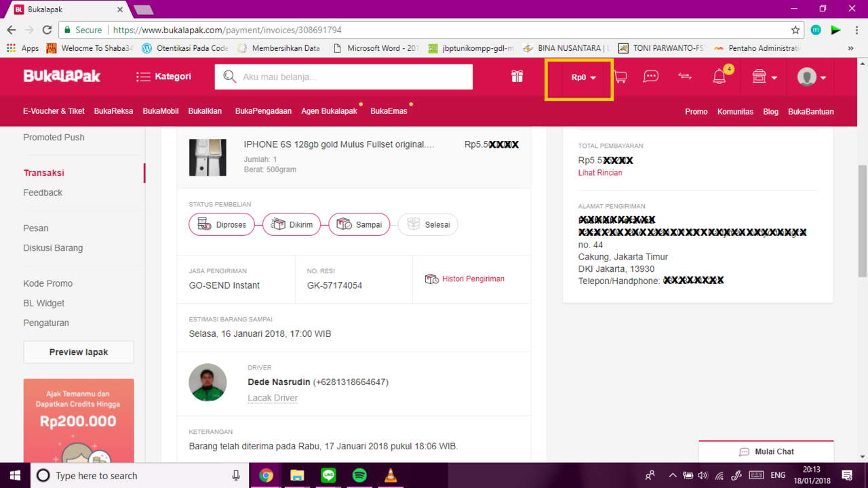Click the browser back arrow
Image resolution: width=868 pixels, height=488 pixels.
tap(12, 30)
